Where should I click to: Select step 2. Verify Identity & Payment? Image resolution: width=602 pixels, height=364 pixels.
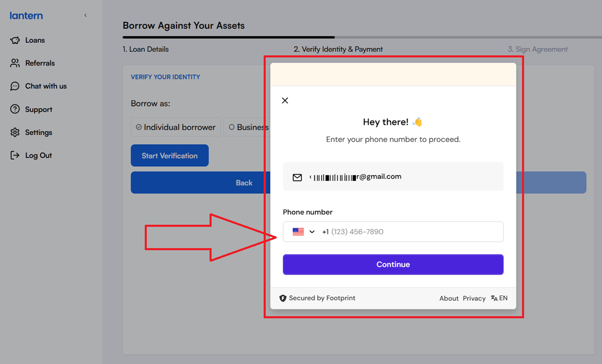tap(338, 49)
